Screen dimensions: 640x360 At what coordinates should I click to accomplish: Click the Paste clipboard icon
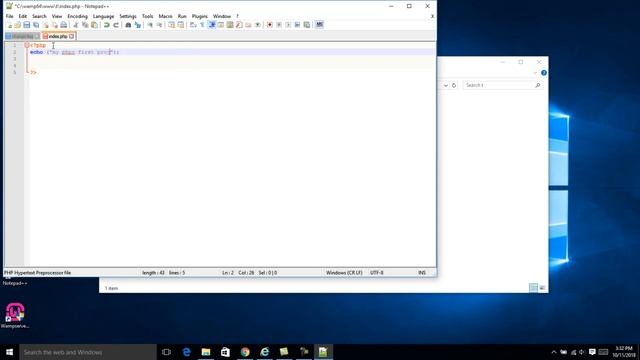(x=94, y=25)
